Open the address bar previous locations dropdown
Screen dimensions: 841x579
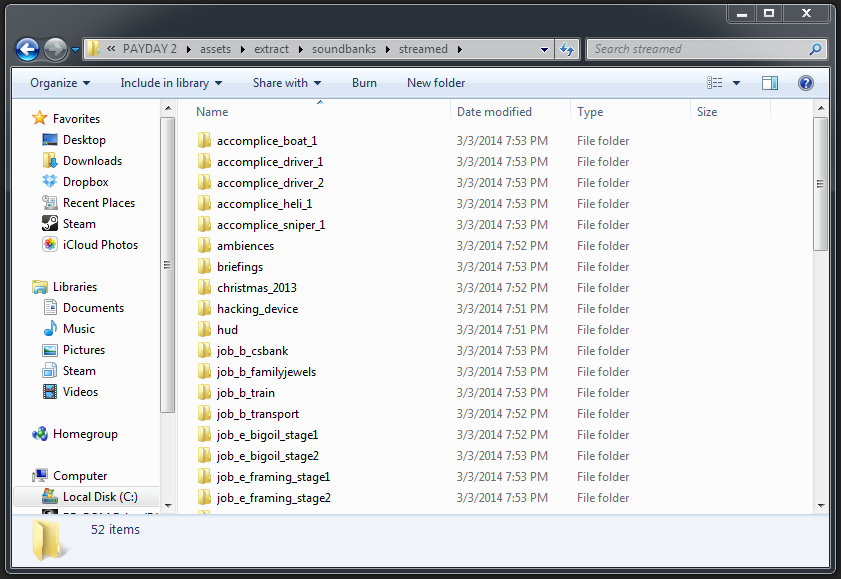tap(544, 49)
